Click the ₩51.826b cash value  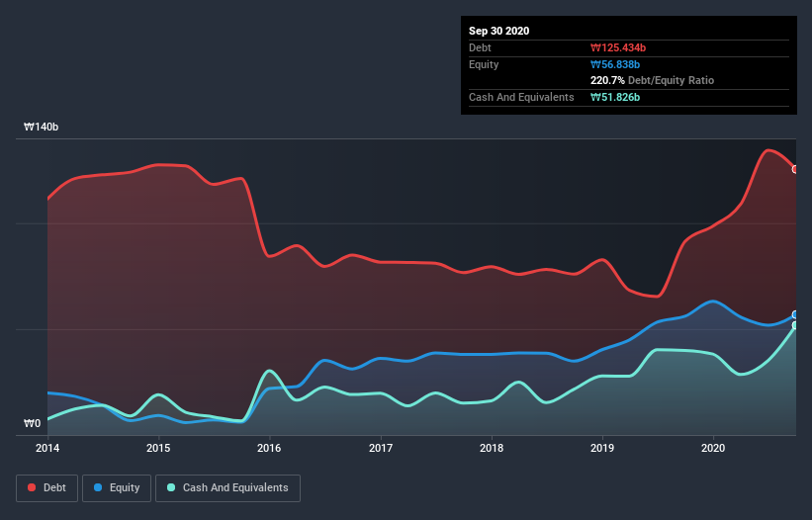point(615,97)
